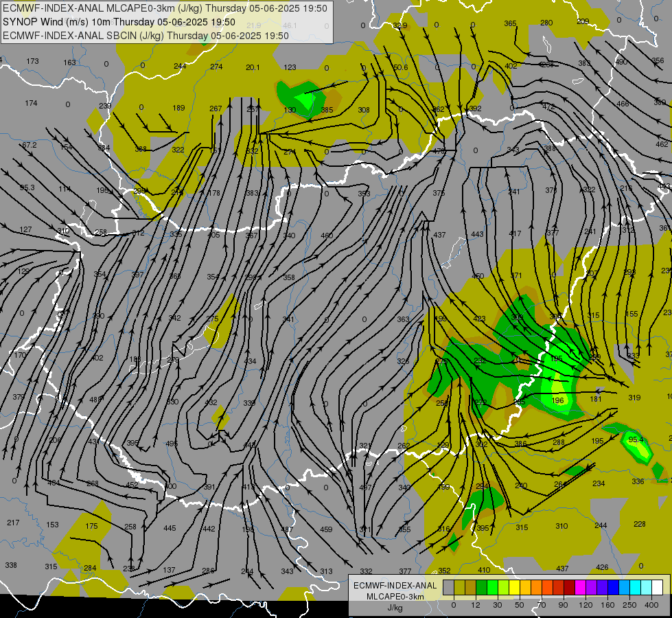Image resolution: width=672 pixels, height=618 pixels.
Task: Pick the 50.6 value on the map
Action: point(400,67)
